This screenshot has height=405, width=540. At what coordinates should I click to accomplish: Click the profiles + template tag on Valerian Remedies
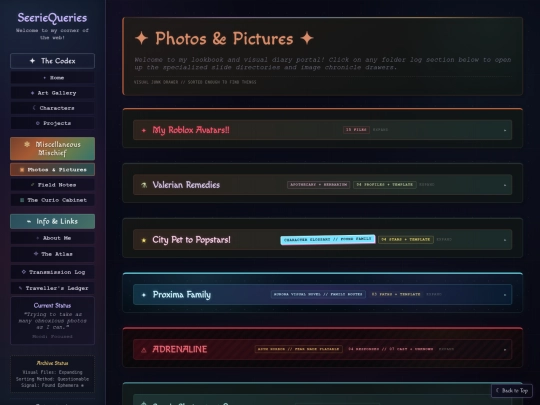point(385,185)
